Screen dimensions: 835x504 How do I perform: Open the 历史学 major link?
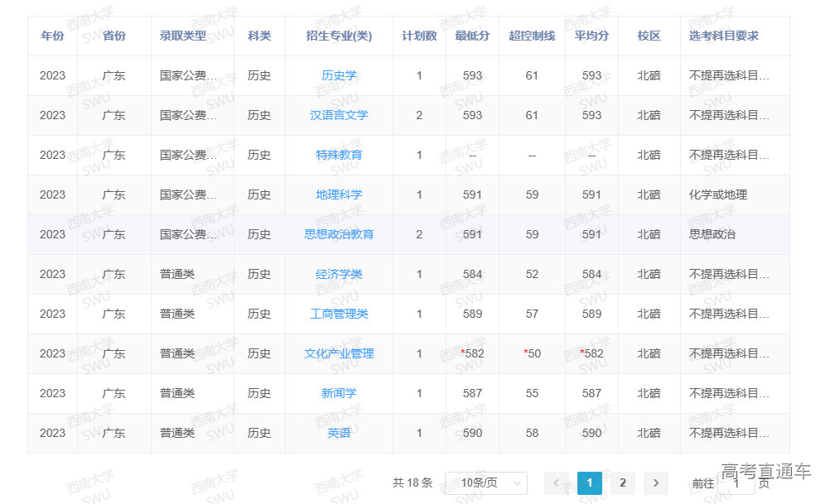coord(339,75)
